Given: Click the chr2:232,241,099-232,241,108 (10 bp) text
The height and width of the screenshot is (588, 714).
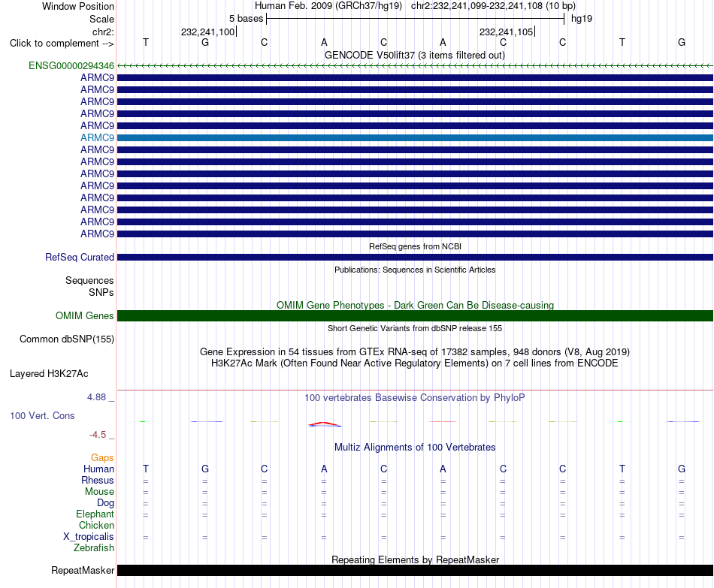Looking at the screenshot, I should click(494, 6).
